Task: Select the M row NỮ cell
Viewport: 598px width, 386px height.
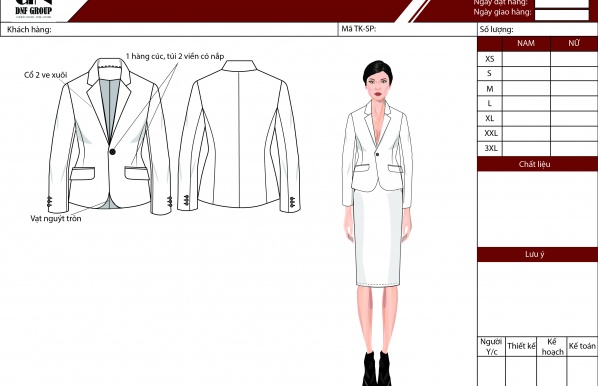Action: pos(574,89)
